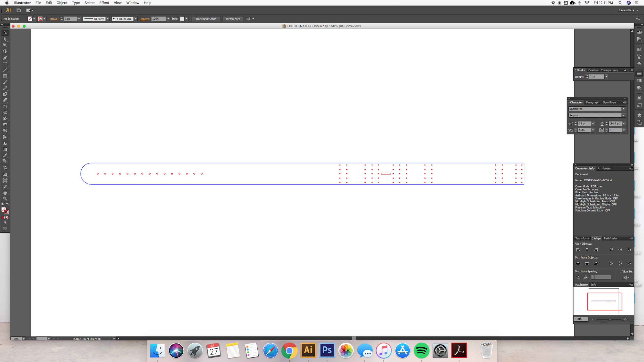This screenshot has width=644, height=362.
Task: Select the Pen tool
Action: click(5, 58)
